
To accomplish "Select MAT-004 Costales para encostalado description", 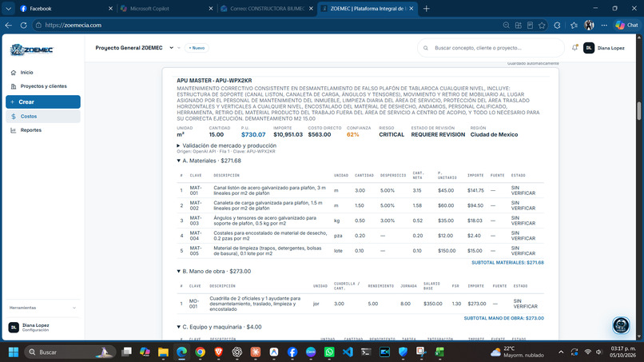I will point(270,236).
